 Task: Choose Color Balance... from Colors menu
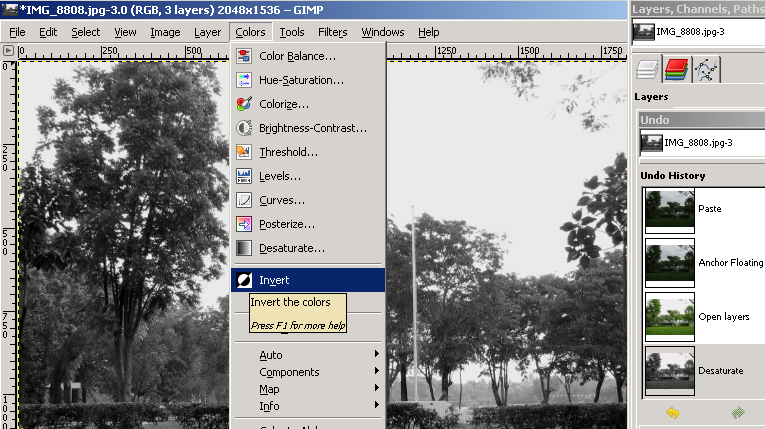(x=308, y=56)
